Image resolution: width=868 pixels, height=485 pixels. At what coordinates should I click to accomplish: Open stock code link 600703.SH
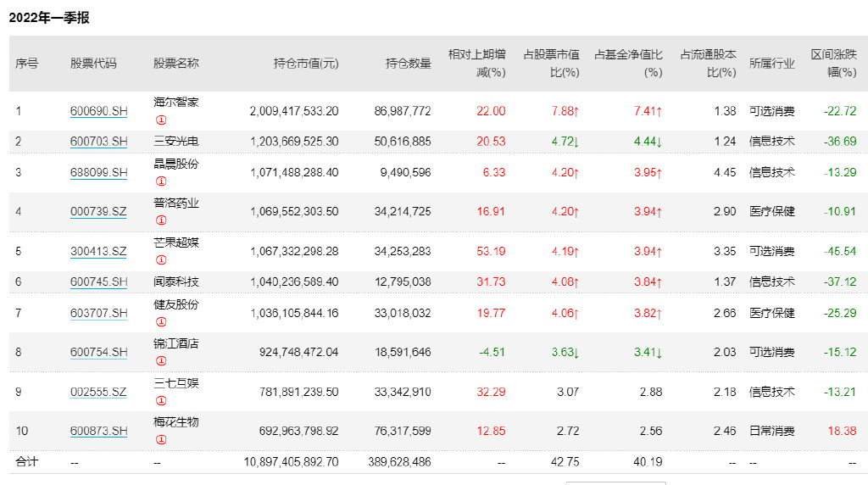tap(98, 142)
